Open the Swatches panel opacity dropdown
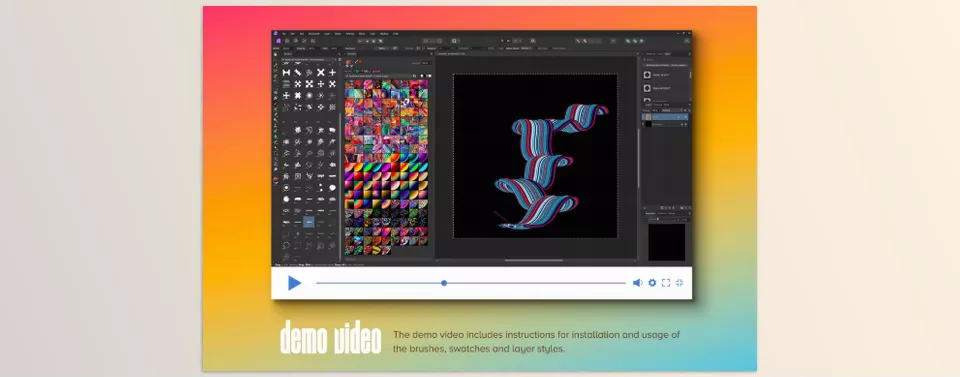The height and width of the screenshot is (377, 960). (x=426, y=63)
